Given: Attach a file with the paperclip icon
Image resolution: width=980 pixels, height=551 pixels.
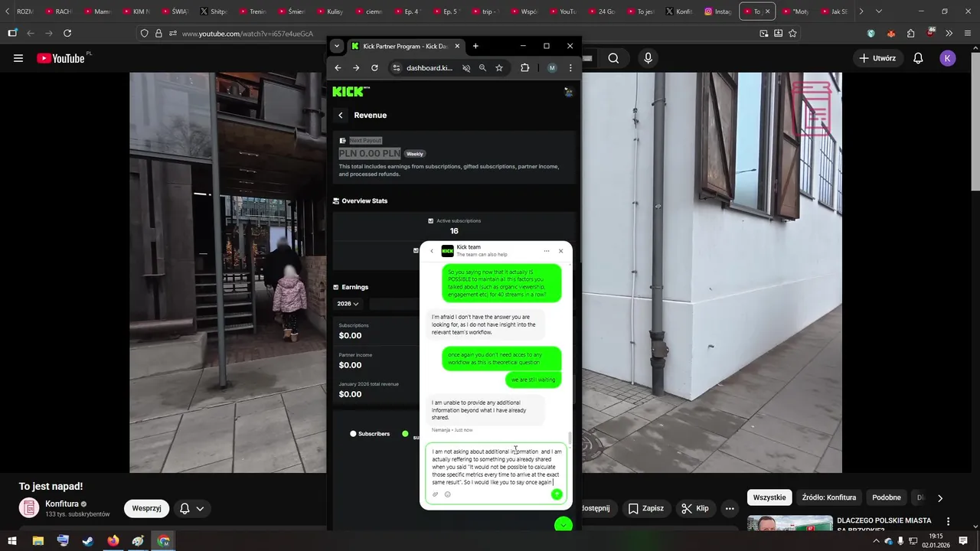Looking at the screenshot, I should (x=436, y=494).
